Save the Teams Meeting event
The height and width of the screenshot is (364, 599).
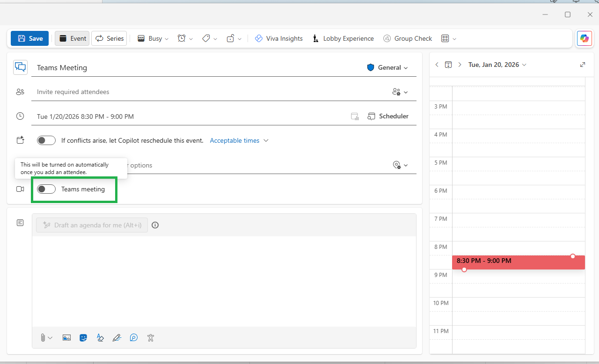[29, 38]
